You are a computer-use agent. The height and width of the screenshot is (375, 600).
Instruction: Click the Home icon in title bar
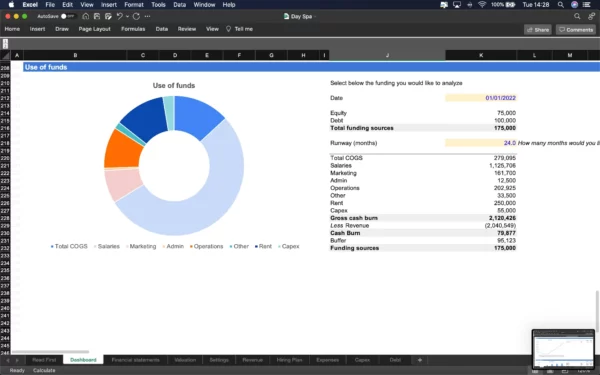coord(86,16)
